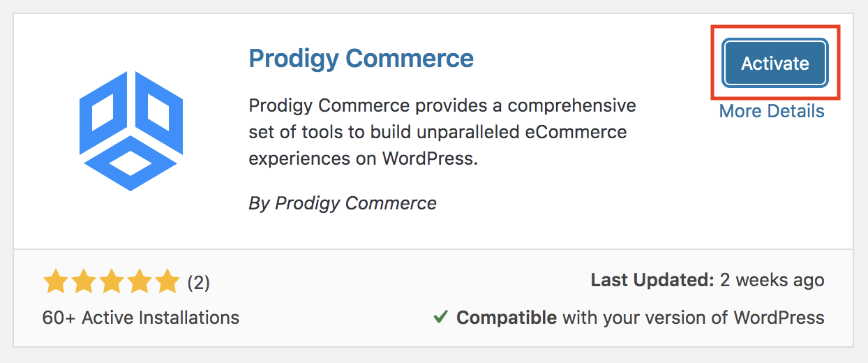Click the first rating star
The image size is (868, 363).
point(55,282)
